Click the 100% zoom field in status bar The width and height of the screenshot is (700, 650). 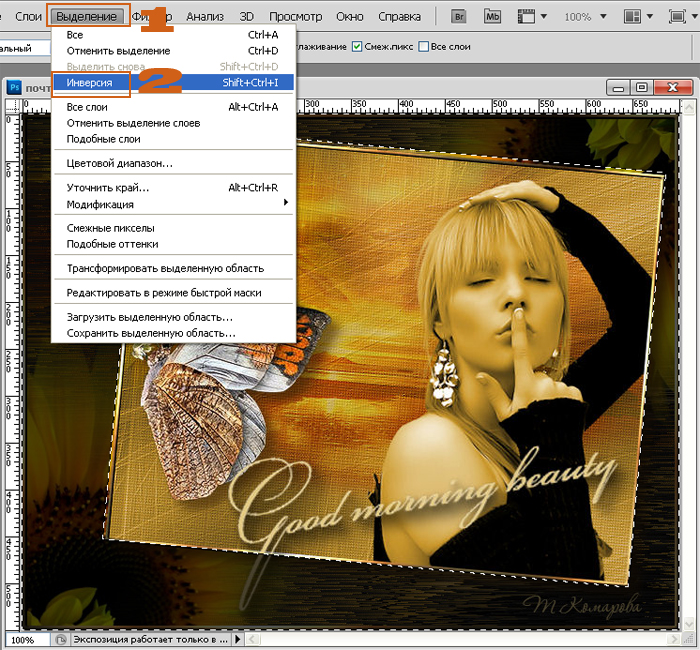[x=26, y=640]
